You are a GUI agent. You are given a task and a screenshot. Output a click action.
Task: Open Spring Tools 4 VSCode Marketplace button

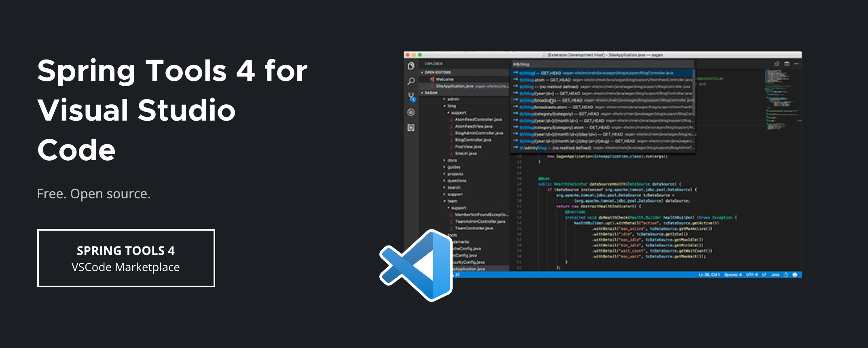tap(126, 258)
